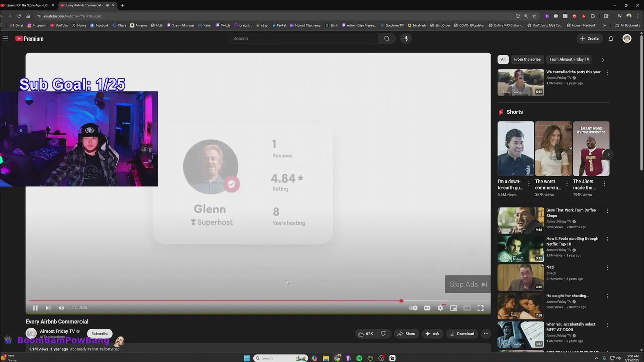Share the video
Viewport: 644px width, 362px height.
click(x=406, y=333)
